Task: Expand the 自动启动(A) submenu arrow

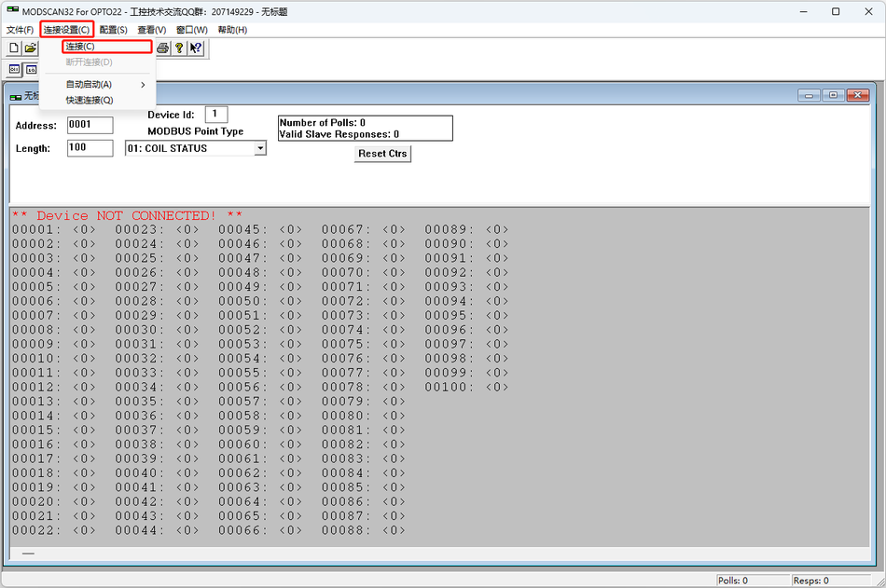Action: pos(143,85)
